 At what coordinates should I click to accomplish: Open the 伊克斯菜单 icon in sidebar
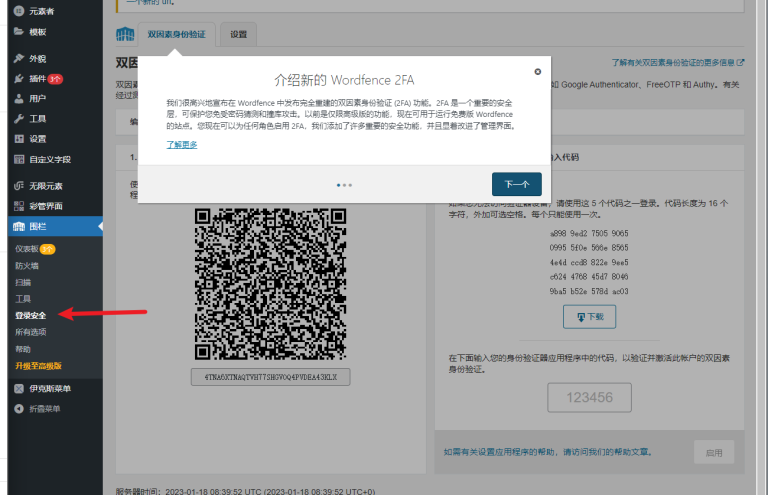pyautogui.click(x=19, y=388)
